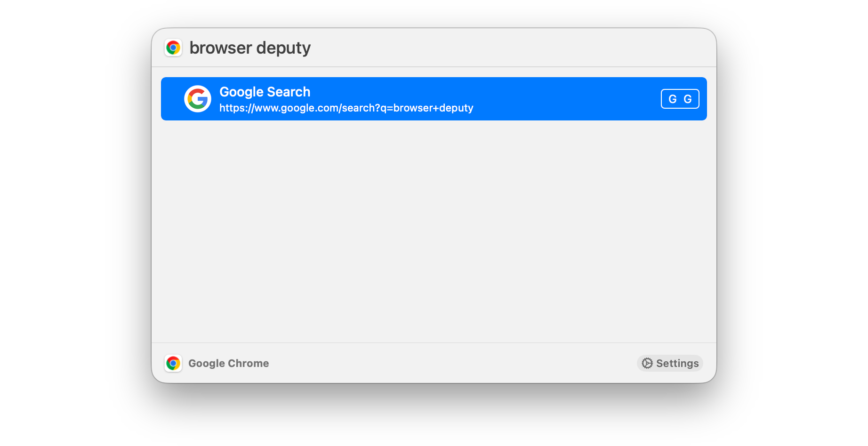The height and width of the screenshot is (446, 868).
Task: Place cursor on the word "browser" in query
Action: [221, 48]
